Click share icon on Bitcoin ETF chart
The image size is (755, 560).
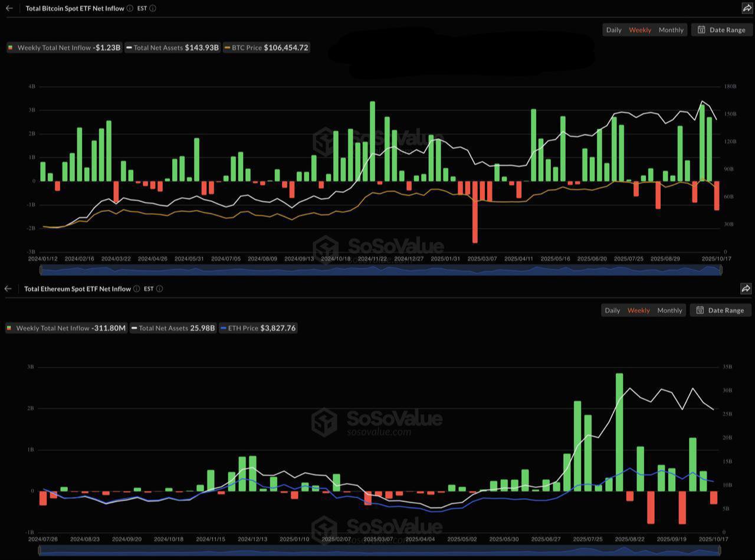[x=747, y=8]
